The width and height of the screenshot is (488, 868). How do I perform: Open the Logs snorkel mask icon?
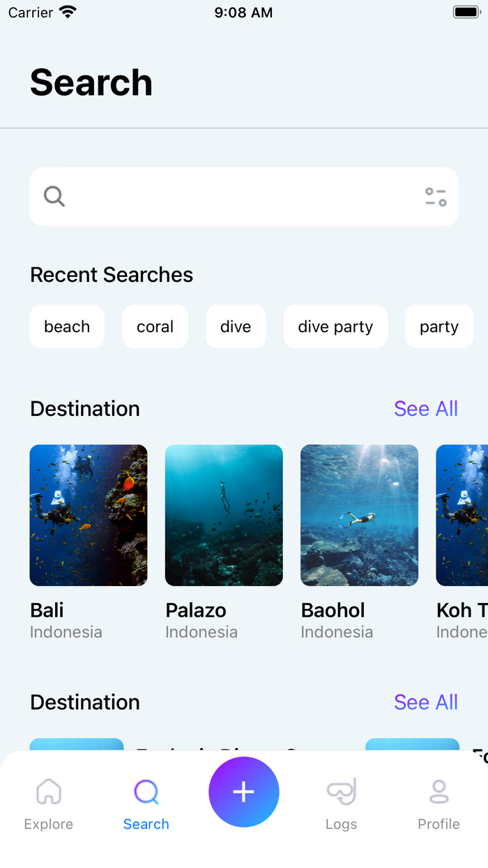click(341, 792)
